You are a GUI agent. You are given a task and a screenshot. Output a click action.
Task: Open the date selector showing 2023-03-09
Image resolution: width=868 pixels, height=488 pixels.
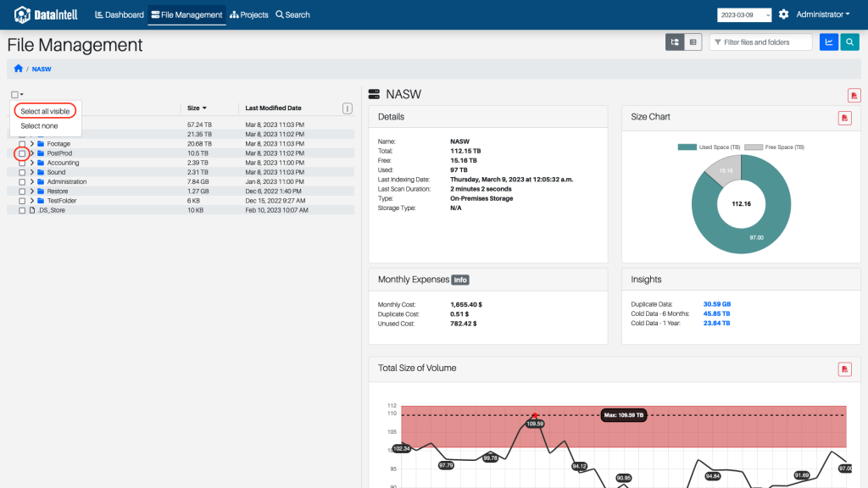coord(744,15)
